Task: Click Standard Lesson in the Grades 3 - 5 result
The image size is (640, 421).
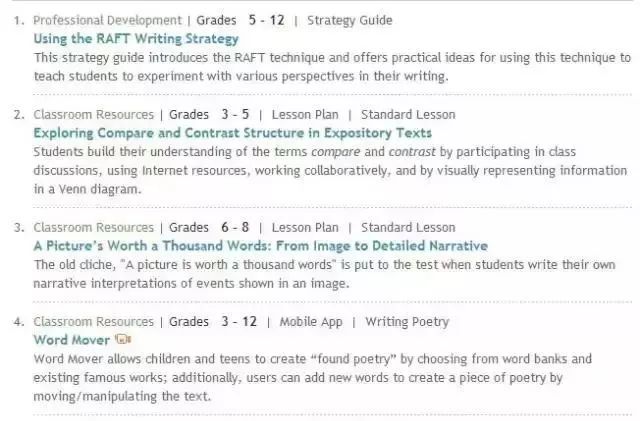Action: click(x=408, y=115)
